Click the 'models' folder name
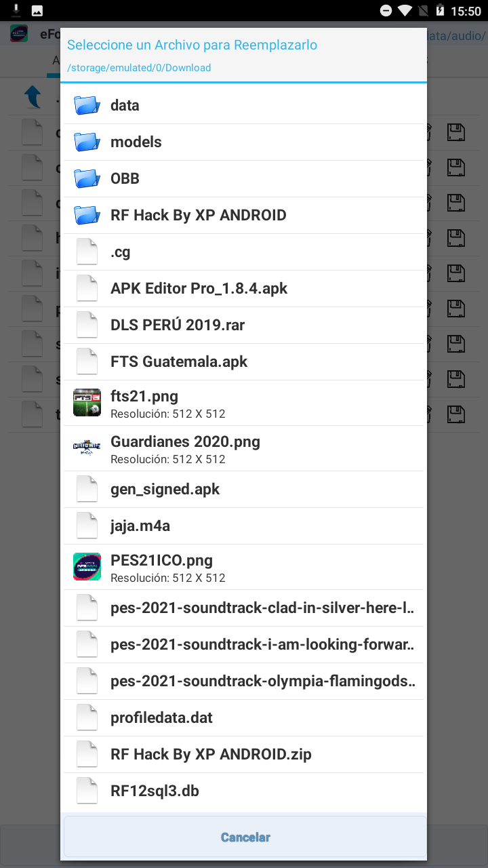The image size is (488, 868). (136, 142)
